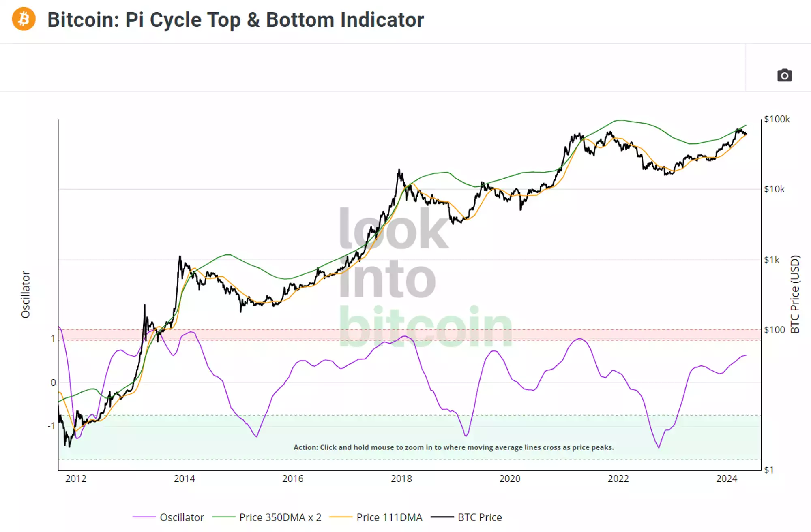The height and width of the screenshot is (532, 811).
Task: Hide the Price 350DMA x 2 series
Action: point(280,517)
